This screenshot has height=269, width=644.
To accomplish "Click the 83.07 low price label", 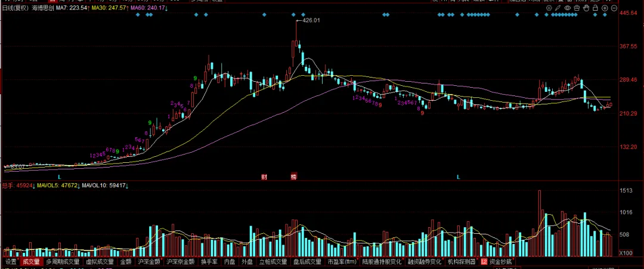I will point(18,167).
